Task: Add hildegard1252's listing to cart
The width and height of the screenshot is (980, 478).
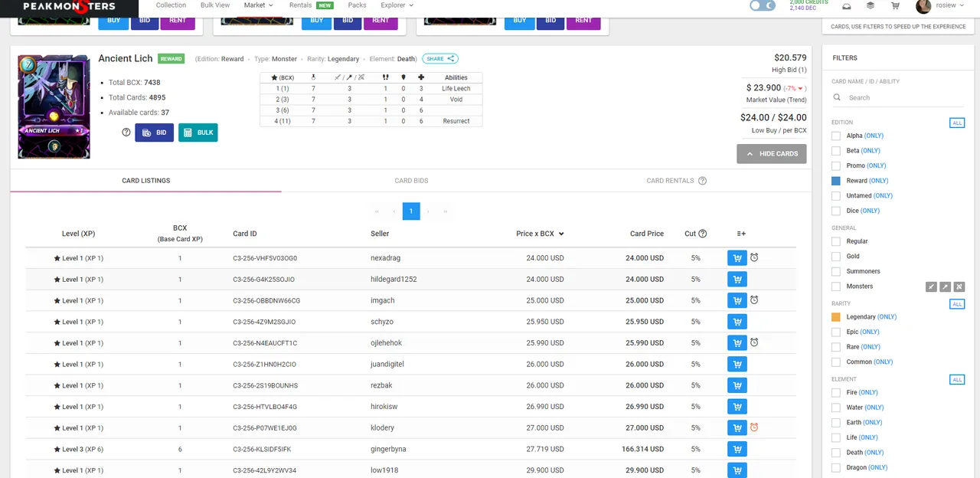Action: (x=737, y=279)
